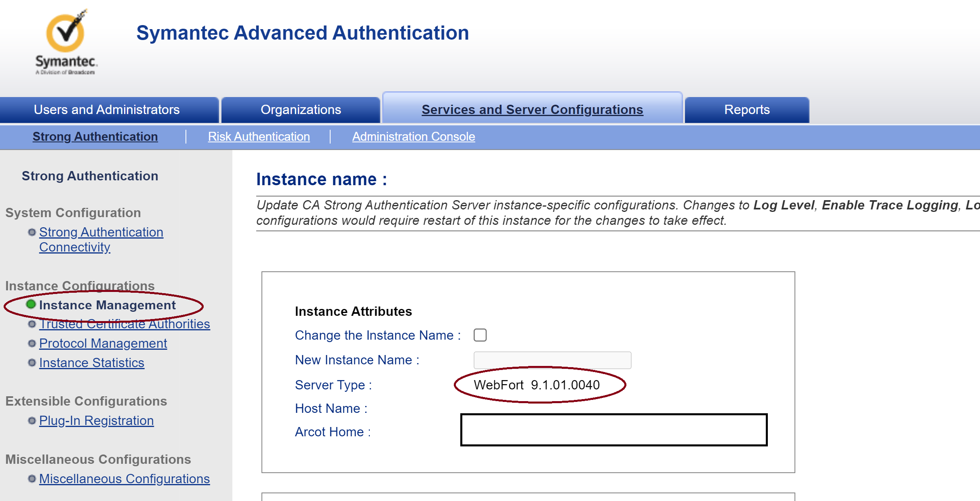
Task: Click bullet icon beside Trusted Certificate Authorities
Action: [x=32, y=324]
